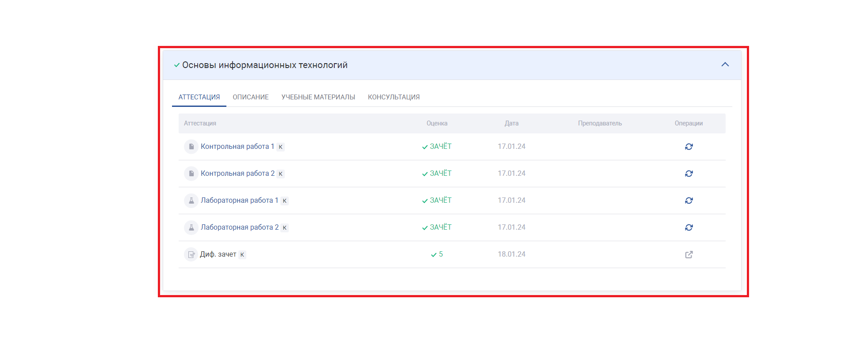Click the flask icon beside Лабораторная работа 2
The image size is (868, 356).
[x=191, y=227]
